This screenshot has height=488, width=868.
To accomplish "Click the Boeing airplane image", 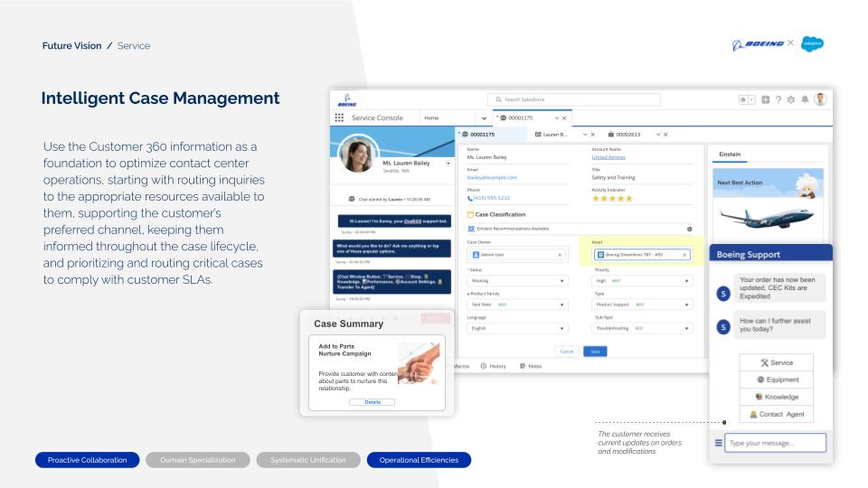I will (x=767, y=218).
